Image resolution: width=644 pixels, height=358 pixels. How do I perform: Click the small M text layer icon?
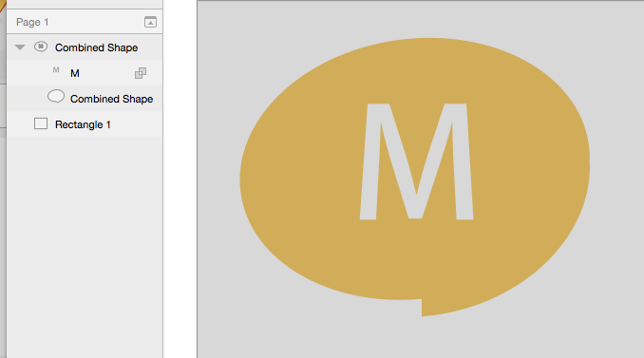[56, 70]
